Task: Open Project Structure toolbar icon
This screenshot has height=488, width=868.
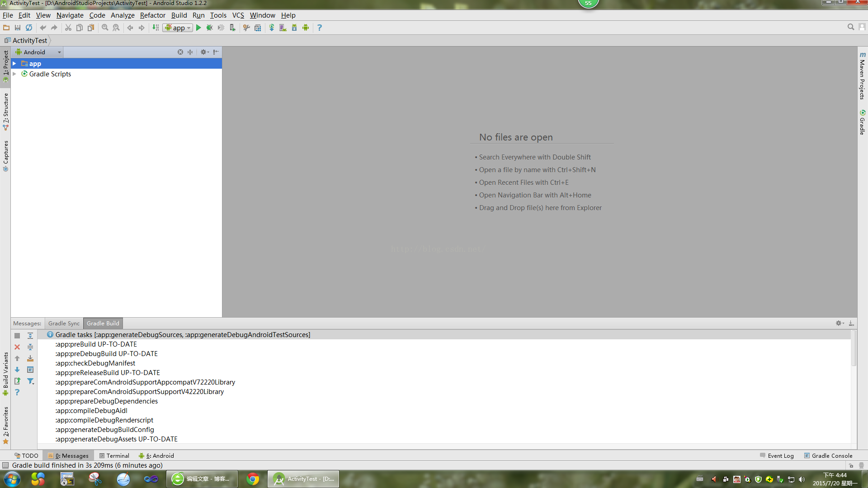Action: (x=258, y=28)
